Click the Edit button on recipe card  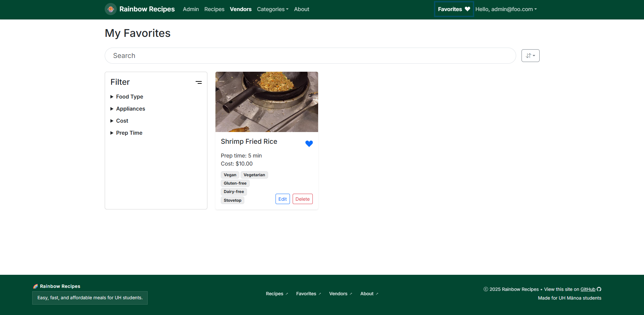[x=283, y=199]
